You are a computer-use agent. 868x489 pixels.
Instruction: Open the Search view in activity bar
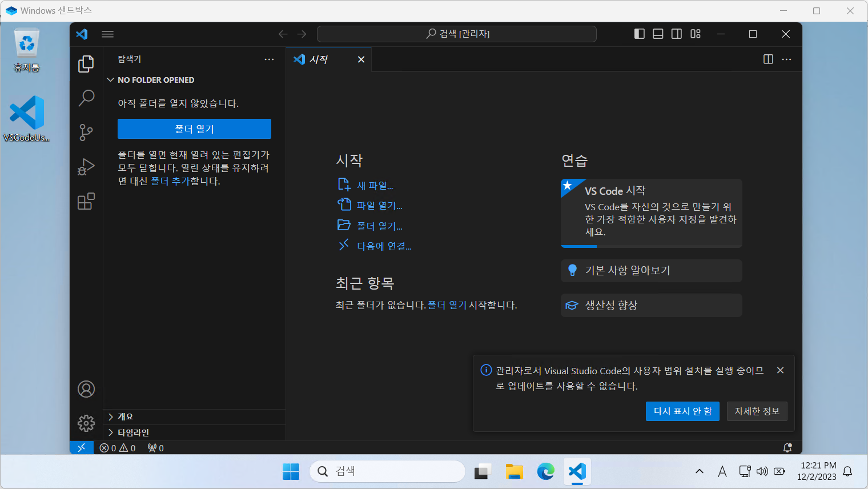(x=86, y=98)
